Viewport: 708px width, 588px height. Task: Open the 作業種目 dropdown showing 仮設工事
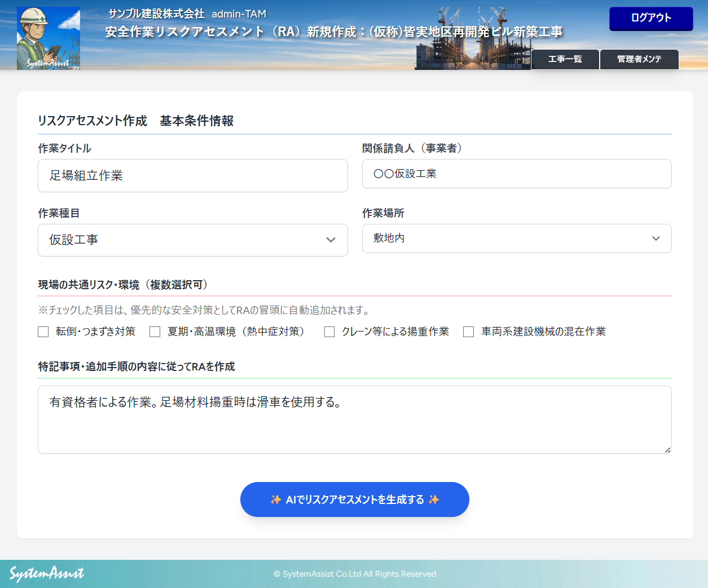pos(192,240)
